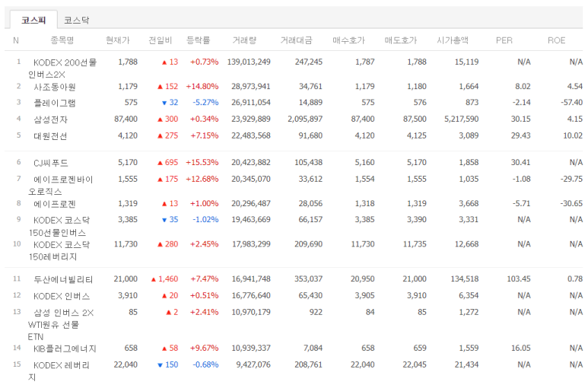The image size is (588, 385).
Task: Click the +15.53% change rate for CJ씨푸드
Action: (x=202, y=163)
